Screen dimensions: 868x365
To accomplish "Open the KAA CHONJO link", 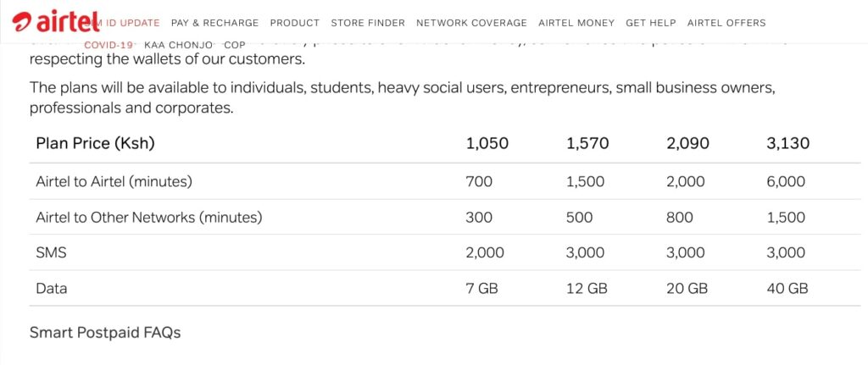I will pos(178,45).
